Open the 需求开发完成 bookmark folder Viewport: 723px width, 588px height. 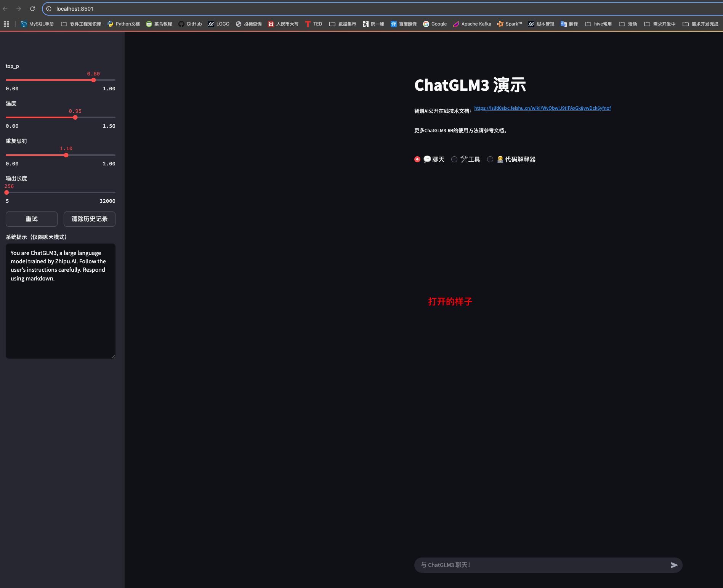pos(701,24)
